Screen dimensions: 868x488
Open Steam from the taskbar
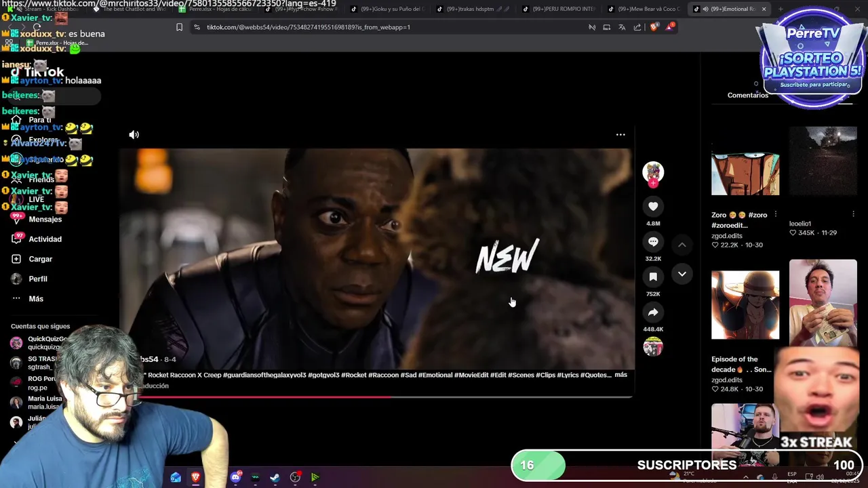click(x=275, y=478)
